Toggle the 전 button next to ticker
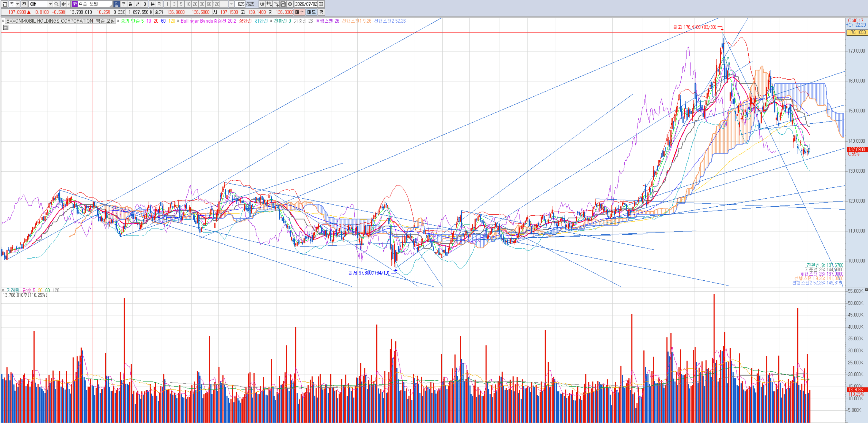The width and height of the screenshot is (868, 423). [24, 4]
